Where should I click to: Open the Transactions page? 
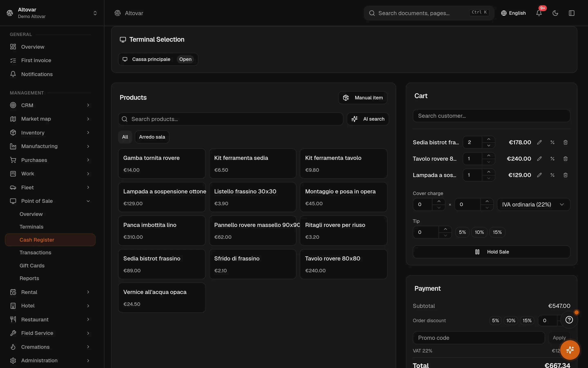coord(35,253)
